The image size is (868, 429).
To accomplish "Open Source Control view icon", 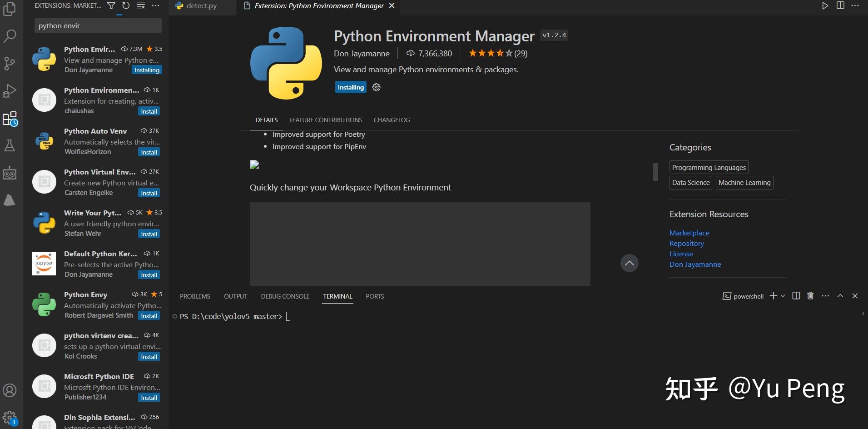I will (x=10, y=63).
